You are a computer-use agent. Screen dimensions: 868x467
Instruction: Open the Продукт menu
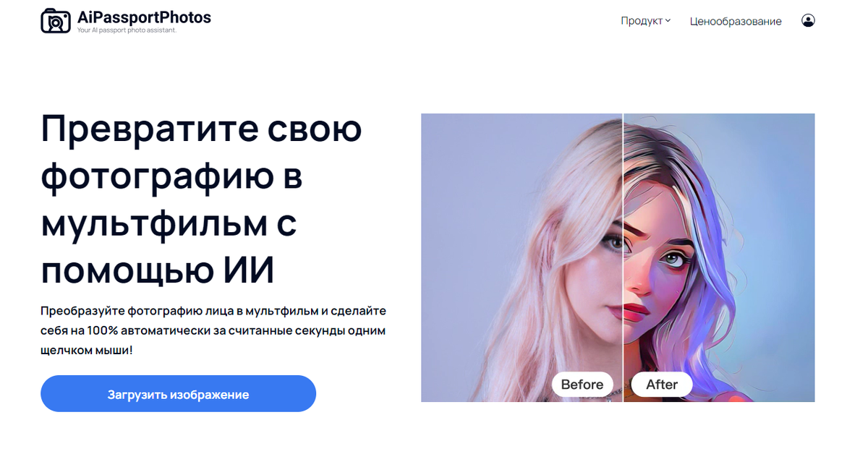645,21
